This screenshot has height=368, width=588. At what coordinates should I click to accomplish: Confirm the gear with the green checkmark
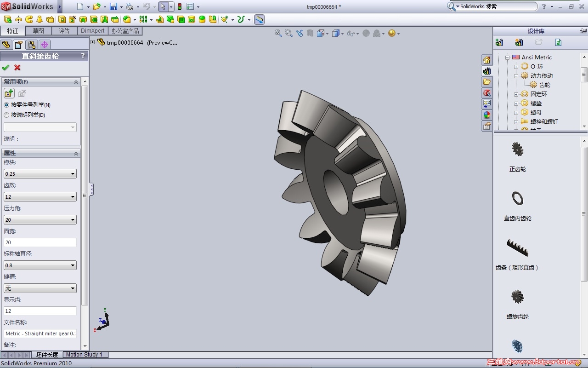[6, 67]
